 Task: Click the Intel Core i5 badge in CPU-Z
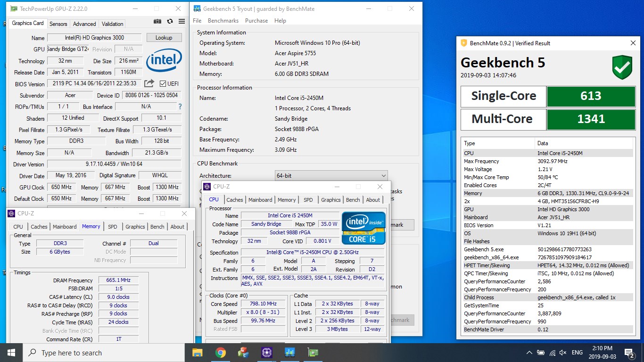tap(363, 228)
